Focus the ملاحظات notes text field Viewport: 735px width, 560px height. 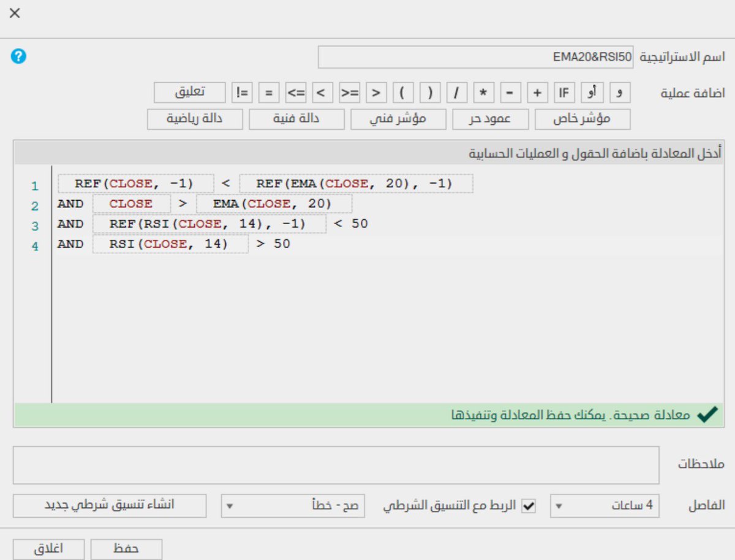[336, 465]
